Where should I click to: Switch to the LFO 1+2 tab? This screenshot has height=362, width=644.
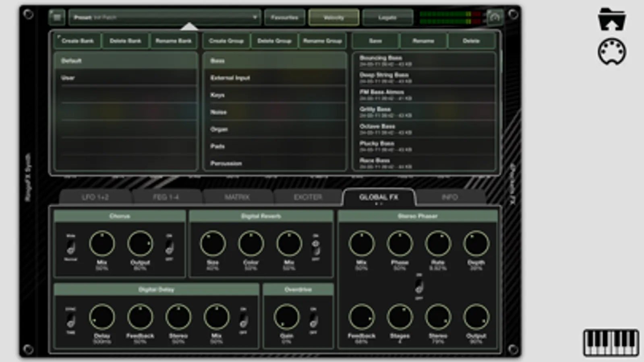tap(95, 197)
